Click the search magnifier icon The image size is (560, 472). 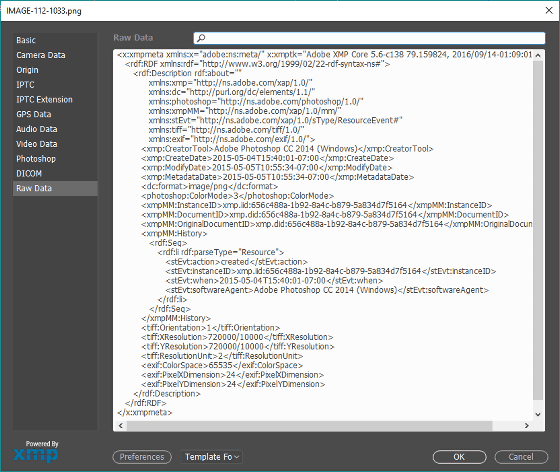point(201,38)
